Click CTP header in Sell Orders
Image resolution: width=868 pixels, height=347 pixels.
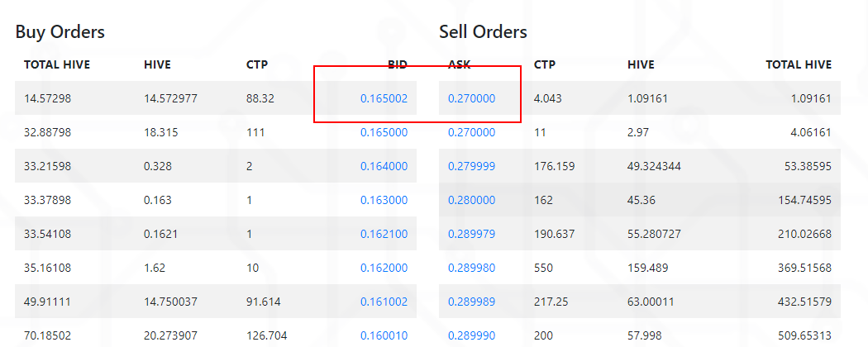[545, 64]
